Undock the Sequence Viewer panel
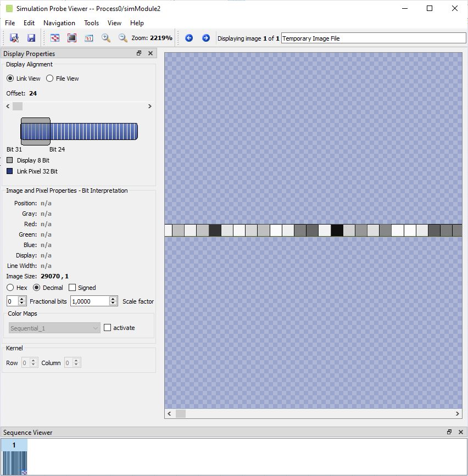Screen dimensions: 468x476 coord(449,432)
